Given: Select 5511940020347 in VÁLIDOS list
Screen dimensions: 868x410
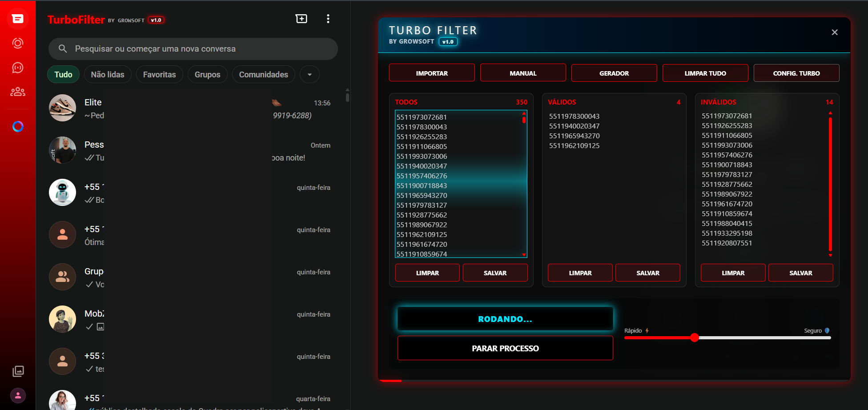Looking at the screenshot, I should (574, 126).
